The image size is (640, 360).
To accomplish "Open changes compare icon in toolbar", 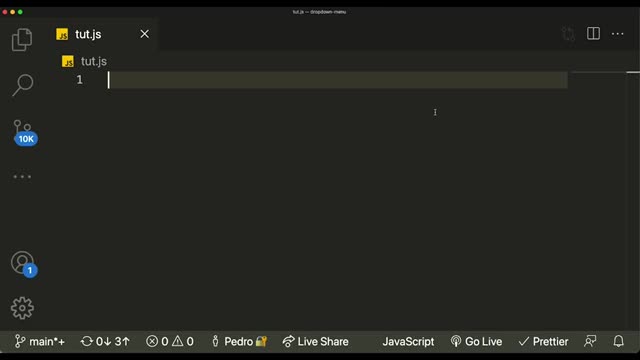I will click(x=568, y=34).
